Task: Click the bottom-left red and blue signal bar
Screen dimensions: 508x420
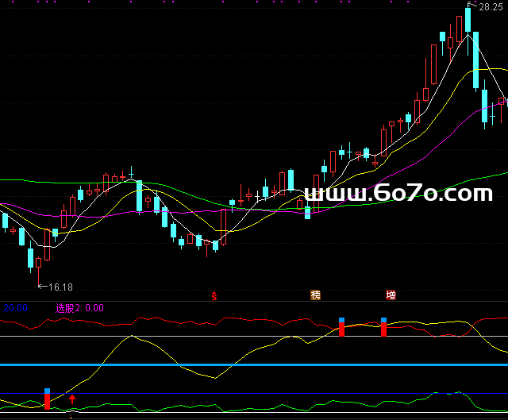Action: point(47,399)
